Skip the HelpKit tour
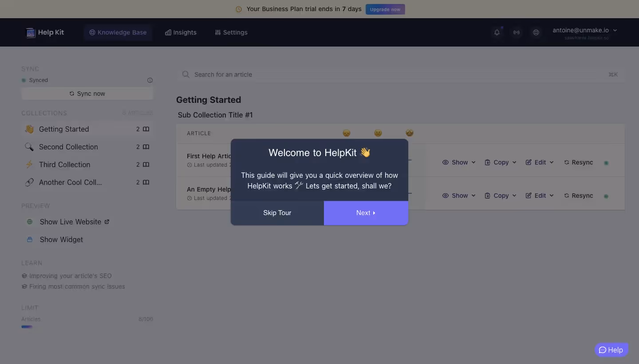Image resolution: width=639 pixels, height=364 pixels. 277,213
